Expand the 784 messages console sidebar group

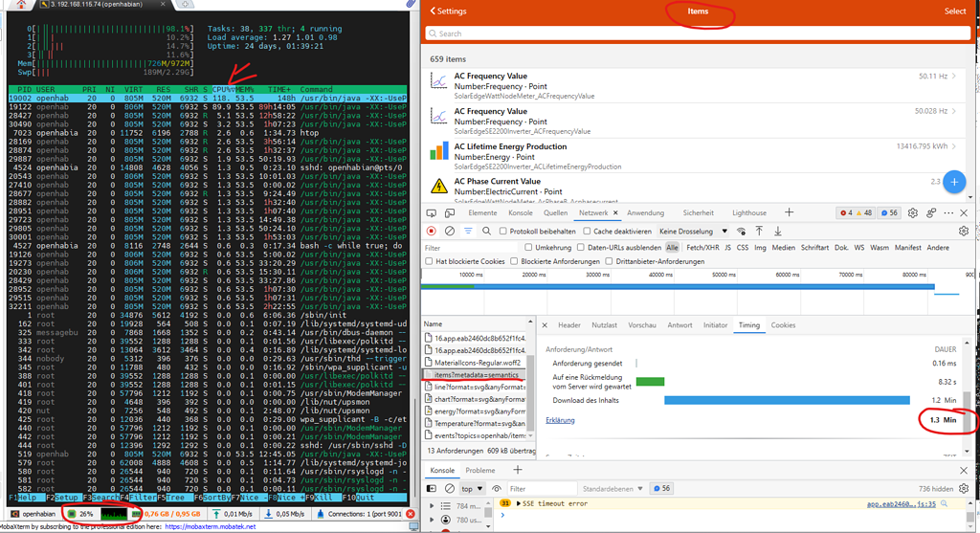(x=432, y=505)
